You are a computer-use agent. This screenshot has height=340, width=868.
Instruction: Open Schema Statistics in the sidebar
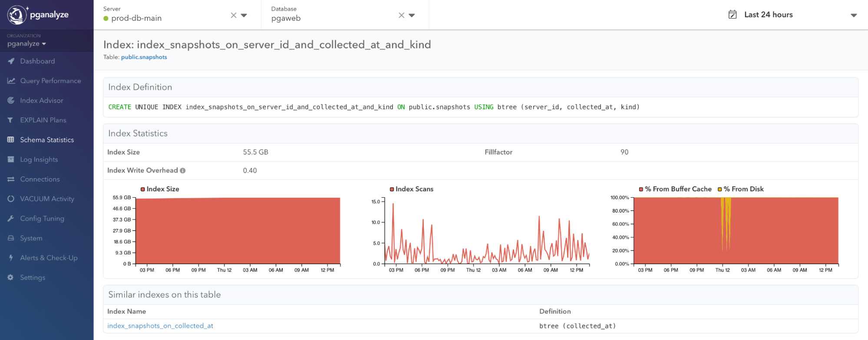(x=47, y=140)
